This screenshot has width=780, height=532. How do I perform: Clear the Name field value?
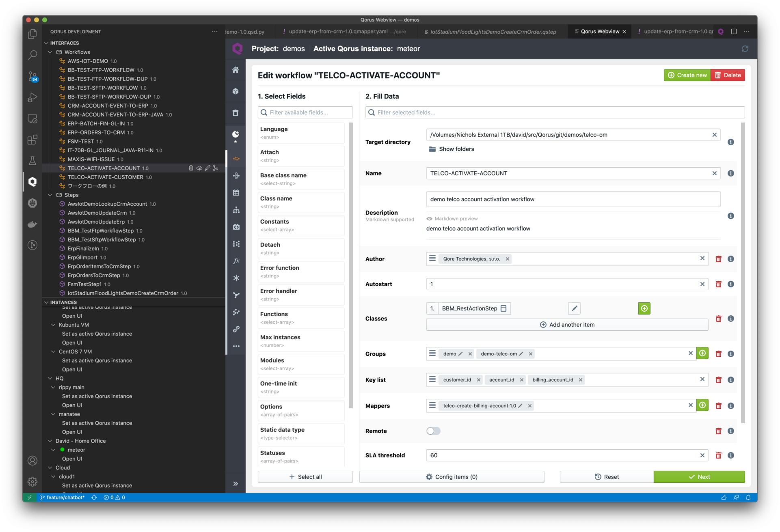(714, 173)
